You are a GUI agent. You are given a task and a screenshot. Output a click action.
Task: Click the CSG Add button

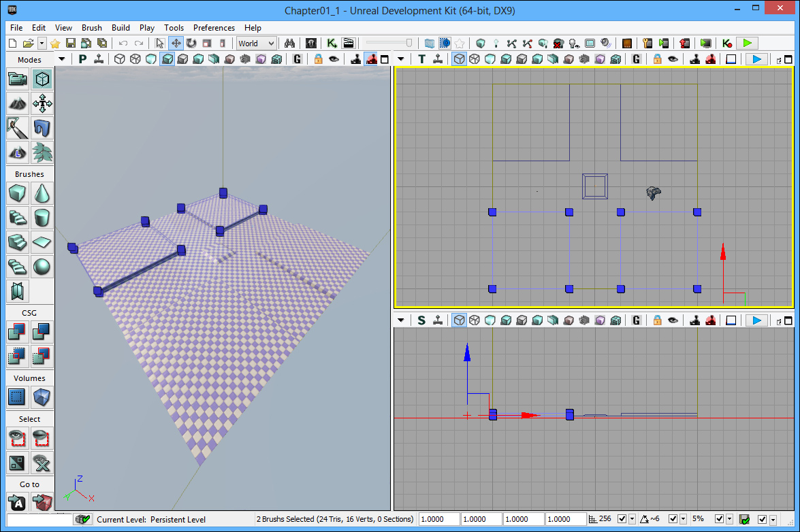[18, 332]
